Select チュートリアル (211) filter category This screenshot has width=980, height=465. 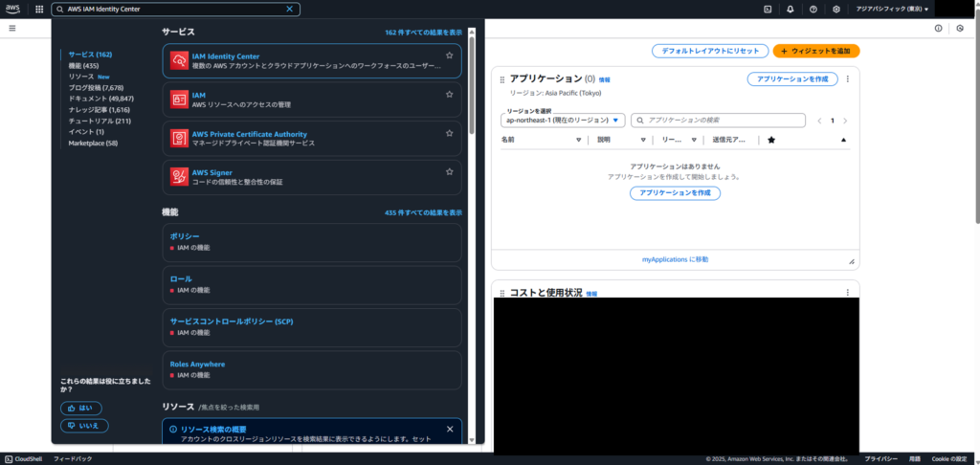click(x=100, y=121)
